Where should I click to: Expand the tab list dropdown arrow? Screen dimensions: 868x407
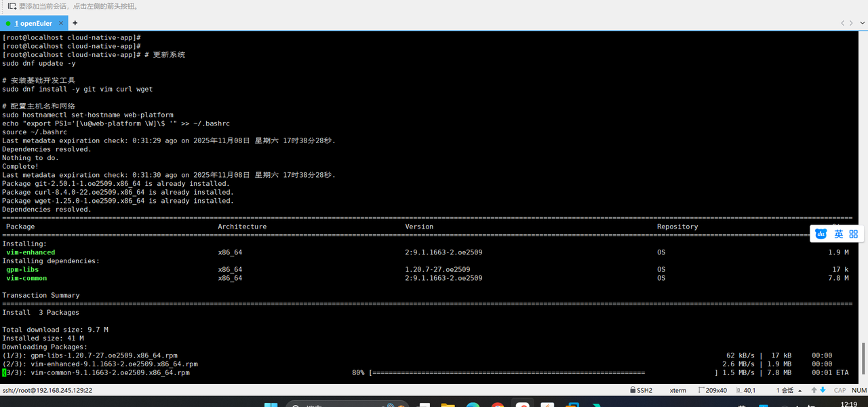coord(861,23)
